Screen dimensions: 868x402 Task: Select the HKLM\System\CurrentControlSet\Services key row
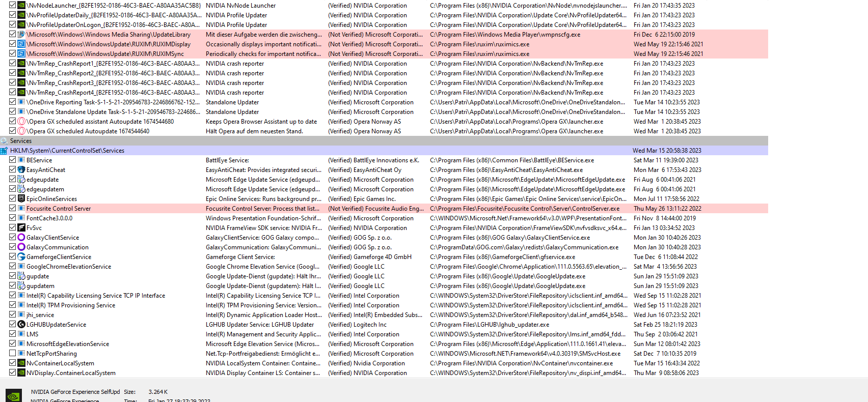tap(384, 151)
